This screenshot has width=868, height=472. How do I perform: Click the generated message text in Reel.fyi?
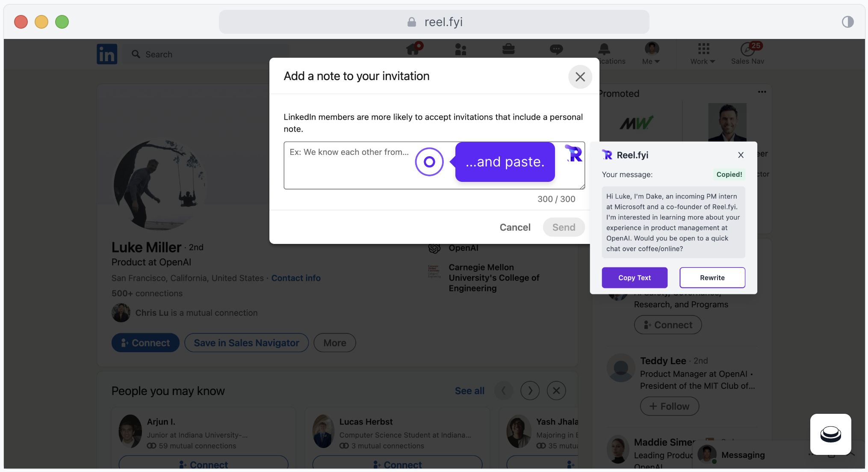[673, 223]
